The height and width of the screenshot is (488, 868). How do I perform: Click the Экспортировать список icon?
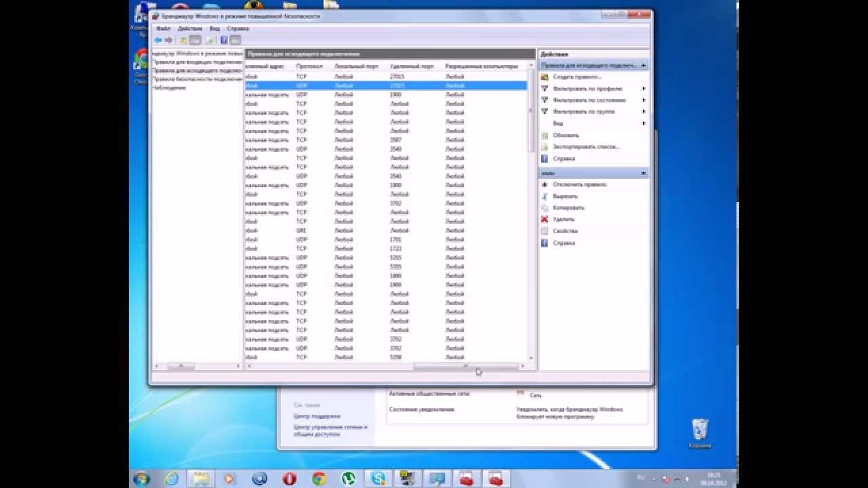click(545, 146)
